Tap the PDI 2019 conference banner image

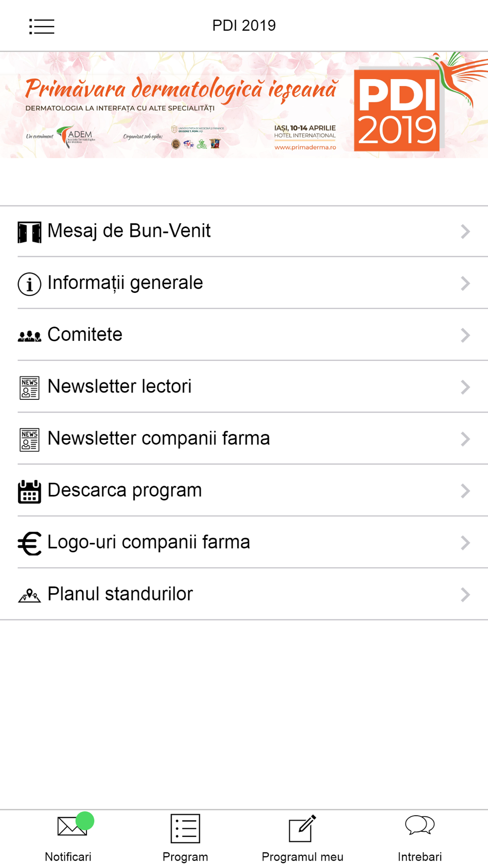244,104
